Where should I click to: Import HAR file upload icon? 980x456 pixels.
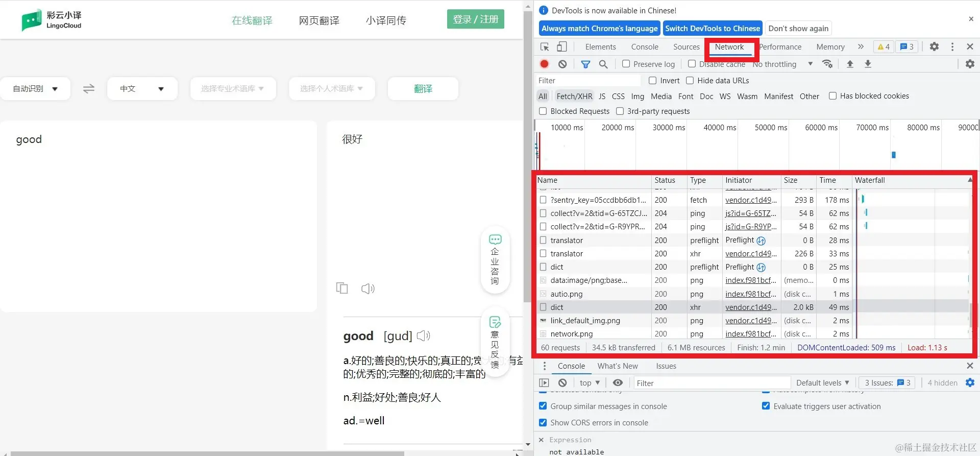click(x=850, y=64)
